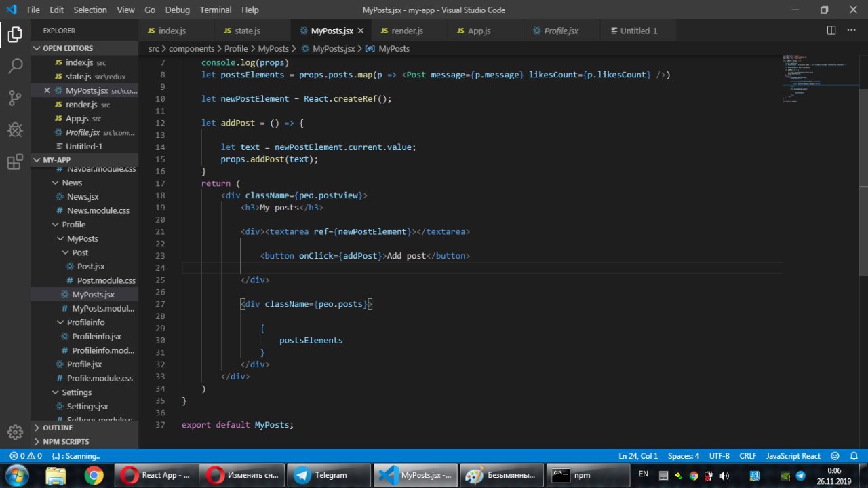868x488 pixels.
Task: Open the Debug view icon
Action: click(x=15, y=130)
